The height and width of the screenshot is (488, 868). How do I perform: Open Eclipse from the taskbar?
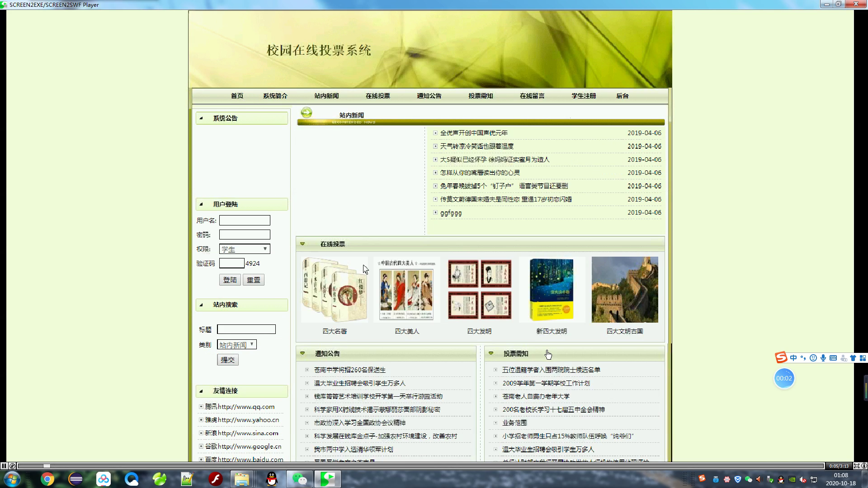click(x=75, y=479)
